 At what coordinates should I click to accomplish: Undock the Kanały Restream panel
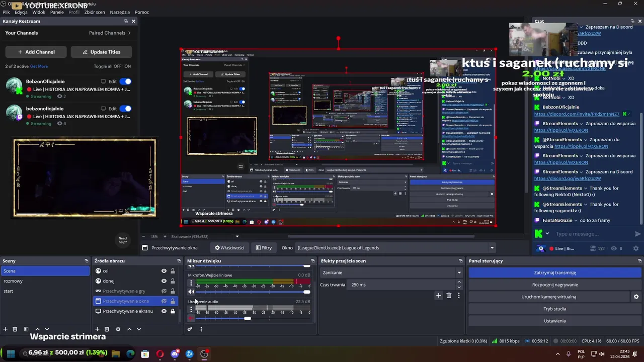pos(126,21)
